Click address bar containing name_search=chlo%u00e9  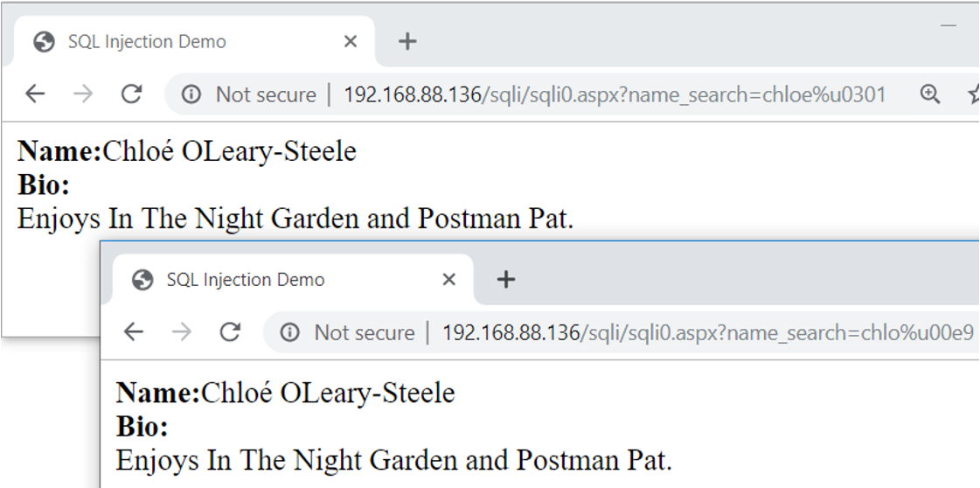[x=707, y=332]
